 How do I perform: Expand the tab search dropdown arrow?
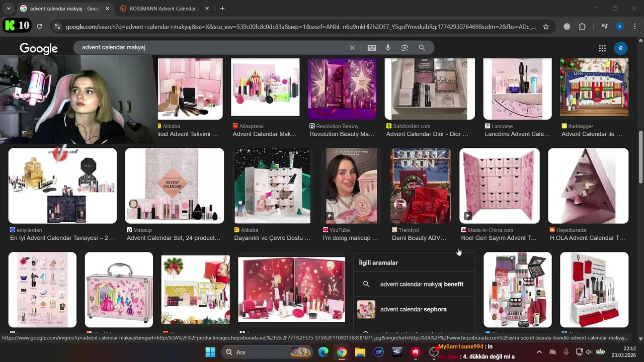(9, 9)
